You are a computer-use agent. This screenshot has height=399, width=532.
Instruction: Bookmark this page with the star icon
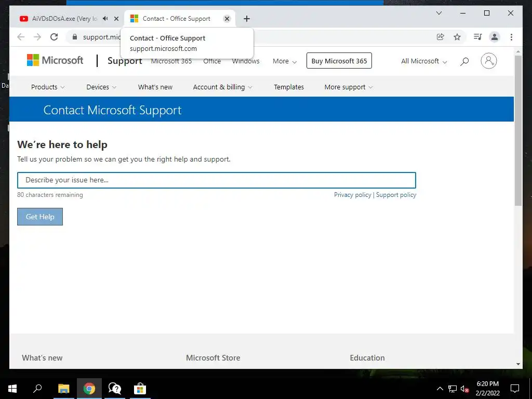[x=457, y=37]
